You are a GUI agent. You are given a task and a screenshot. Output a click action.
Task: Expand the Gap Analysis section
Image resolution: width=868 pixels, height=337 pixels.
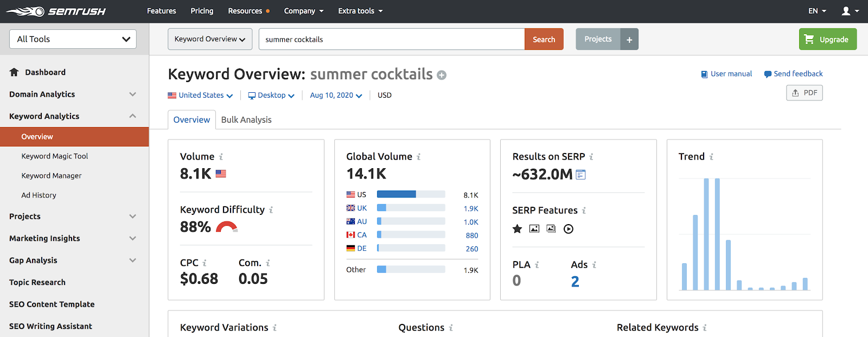[x=73, y=260]
